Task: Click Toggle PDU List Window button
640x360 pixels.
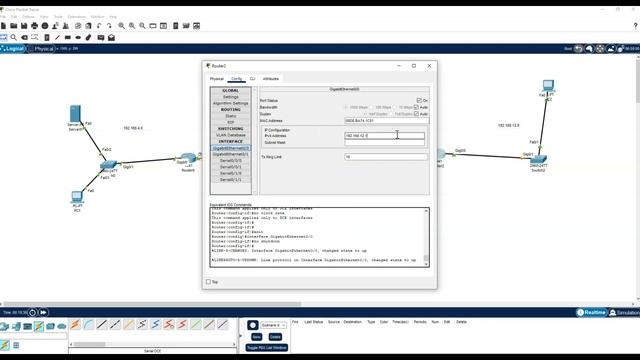Action: (267, 347)
